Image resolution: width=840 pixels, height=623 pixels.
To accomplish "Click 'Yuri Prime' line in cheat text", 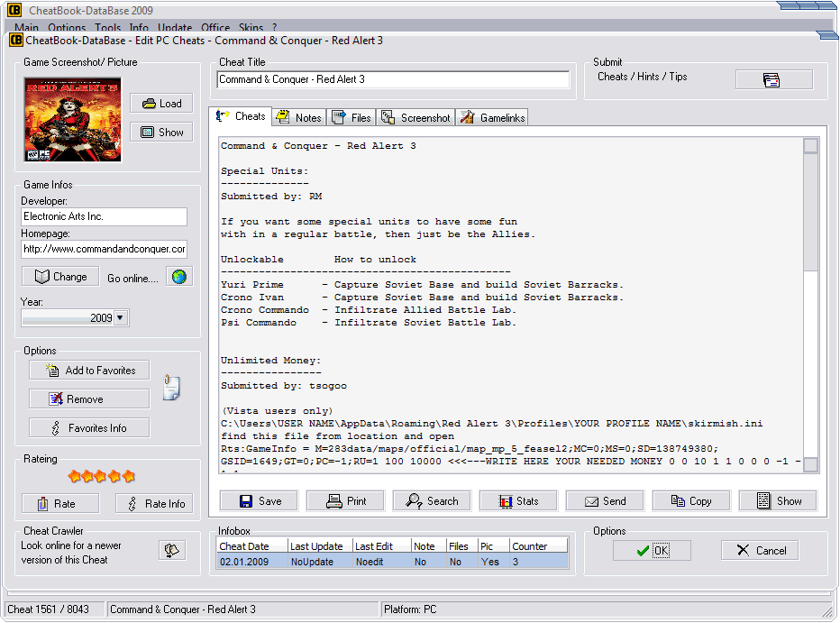I will click(422, 284).
